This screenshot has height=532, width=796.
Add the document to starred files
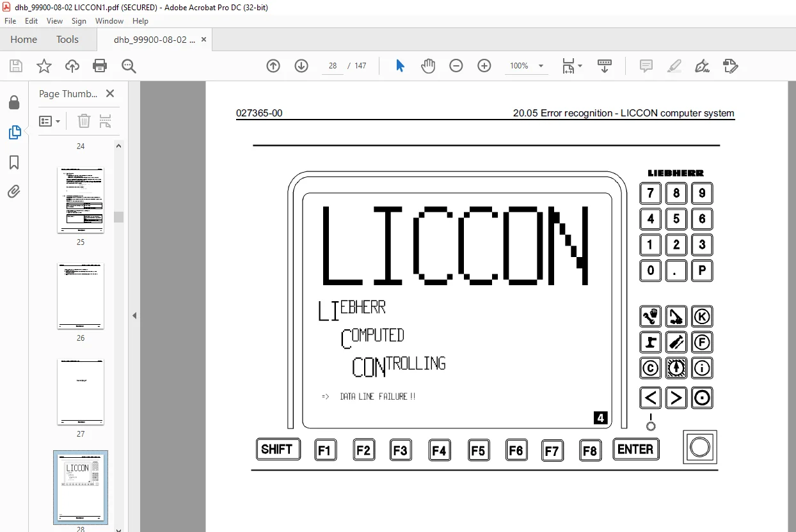coord(44,66)
